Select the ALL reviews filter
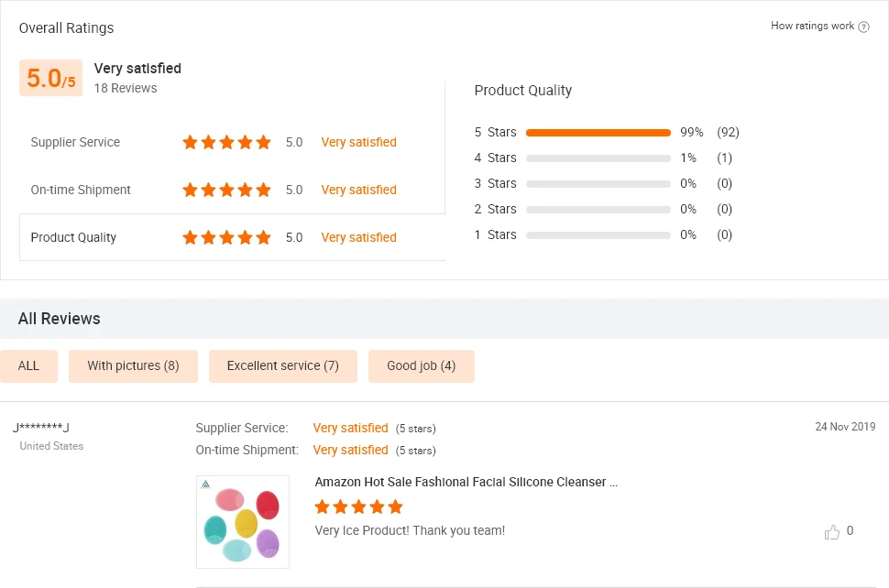This screenshot has width=889, height=588. pos(28,366)
